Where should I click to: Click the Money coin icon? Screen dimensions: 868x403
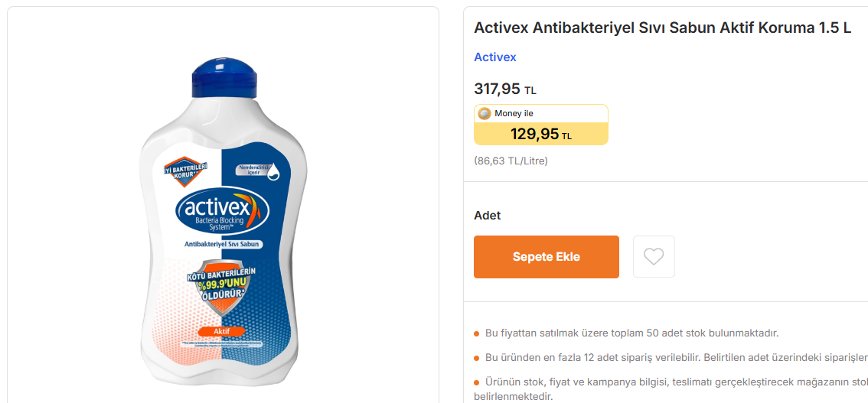485,113
